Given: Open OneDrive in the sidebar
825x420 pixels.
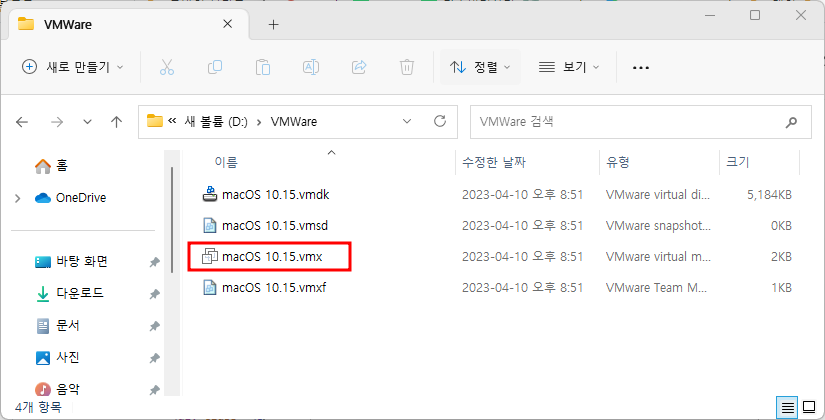Looking at the screenshot, I should pyautogui.click(x=71, y=198).
